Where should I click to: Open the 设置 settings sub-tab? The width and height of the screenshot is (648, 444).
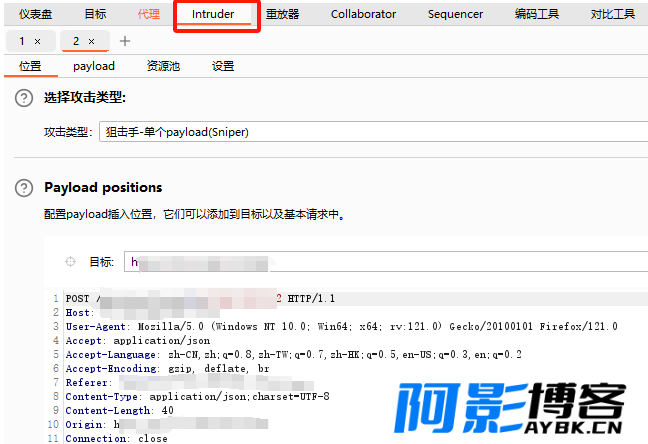pyautogui.click(x=223, y=66)
